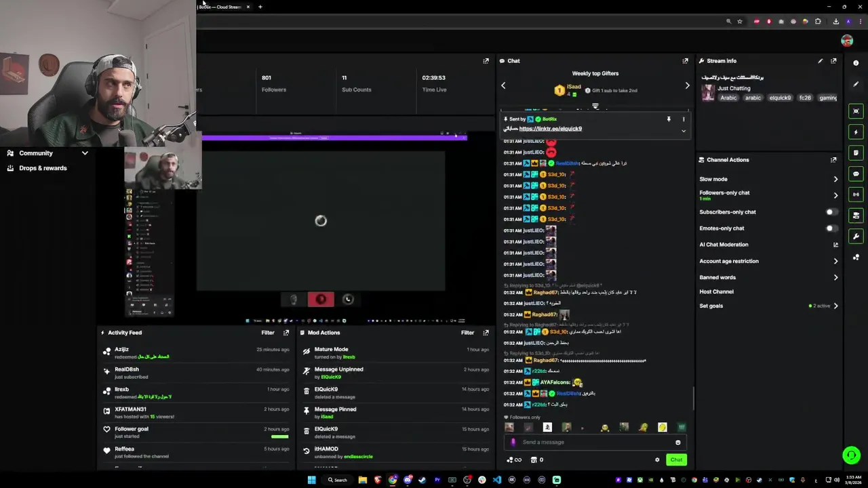Pop out the Stream info panel
This screenshot has height=488, width=868.
pyautogui.click(x=833, y=61)
